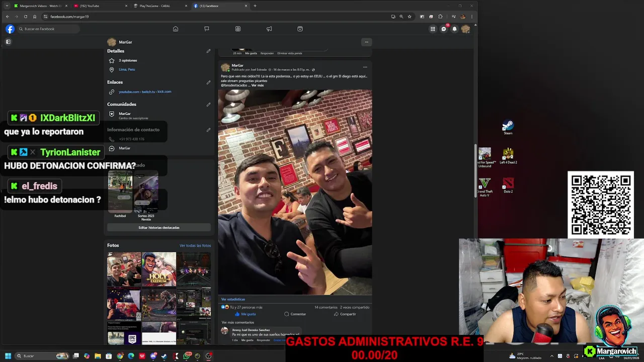This screenshot has height=362, width=644.
Task: Open Discord from the taskbar
Action: [x=153, y=356]
